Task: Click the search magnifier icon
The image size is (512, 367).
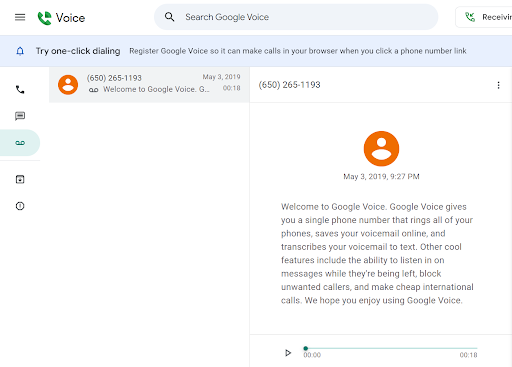Action: pyautogui.click(x=170, y=17)
